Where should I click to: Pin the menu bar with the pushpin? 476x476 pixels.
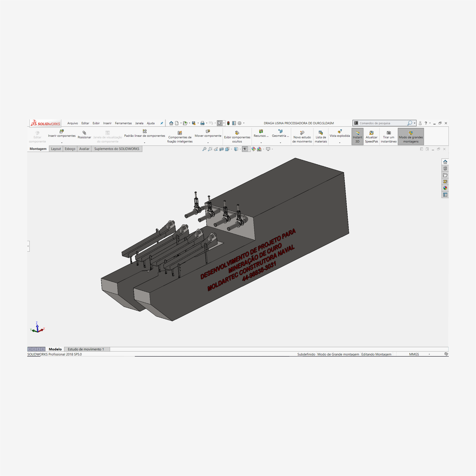(162, 123)
